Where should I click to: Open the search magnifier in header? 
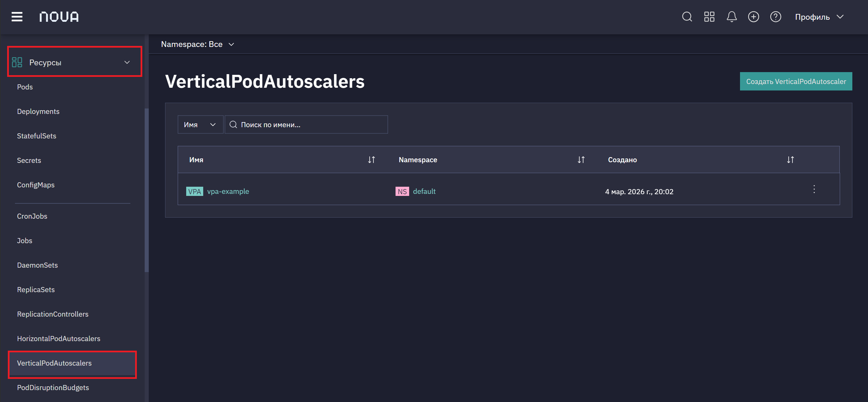(x=687, y=17)
